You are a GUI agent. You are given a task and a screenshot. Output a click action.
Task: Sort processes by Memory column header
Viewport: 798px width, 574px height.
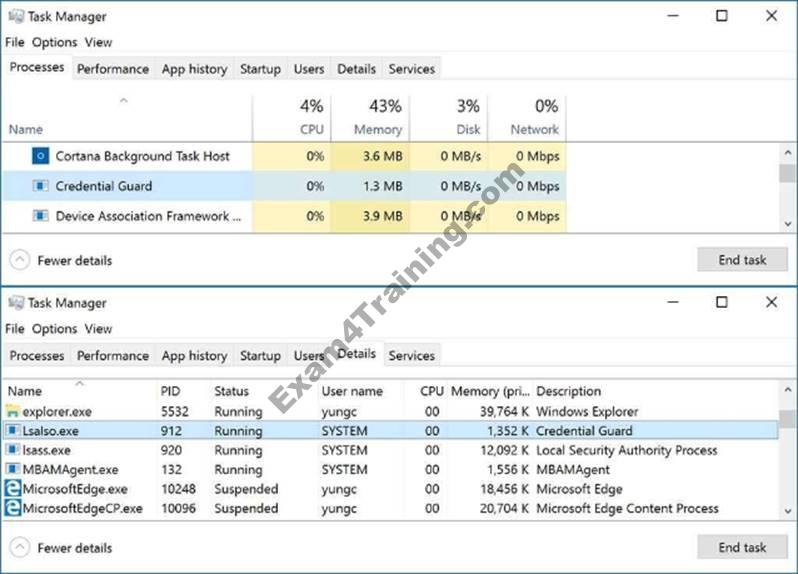tap(370, 118)
